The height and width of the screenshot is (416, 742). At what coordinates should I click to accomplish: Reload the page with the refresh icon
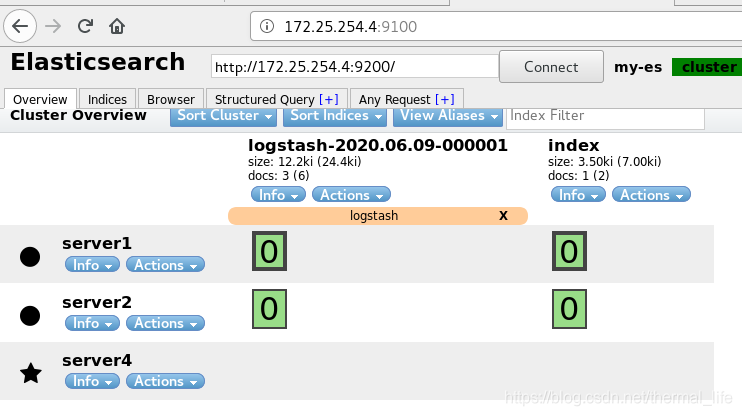pyautogui.click(x=85, y=26)
